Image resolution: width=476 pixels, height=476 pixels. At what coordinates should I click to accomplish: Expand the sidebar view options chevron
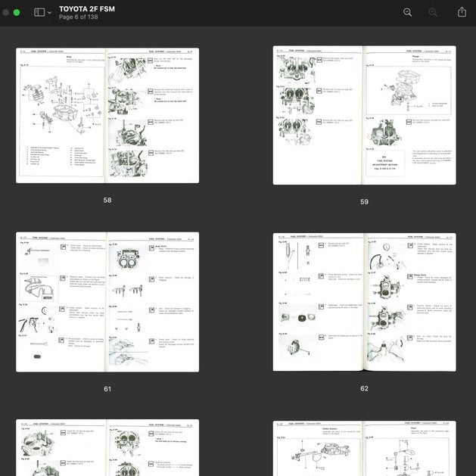tap(50, 13)
